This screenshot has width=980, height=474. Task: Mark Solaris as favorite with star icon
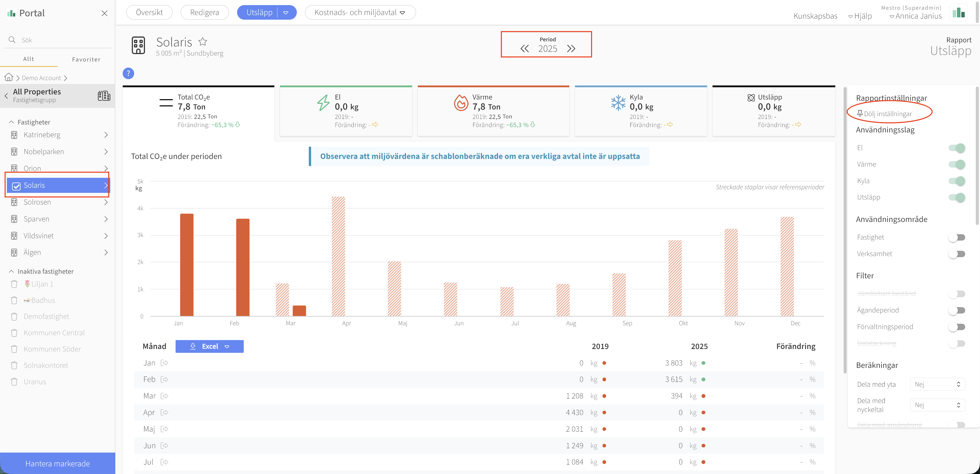(x=203, y=42)
